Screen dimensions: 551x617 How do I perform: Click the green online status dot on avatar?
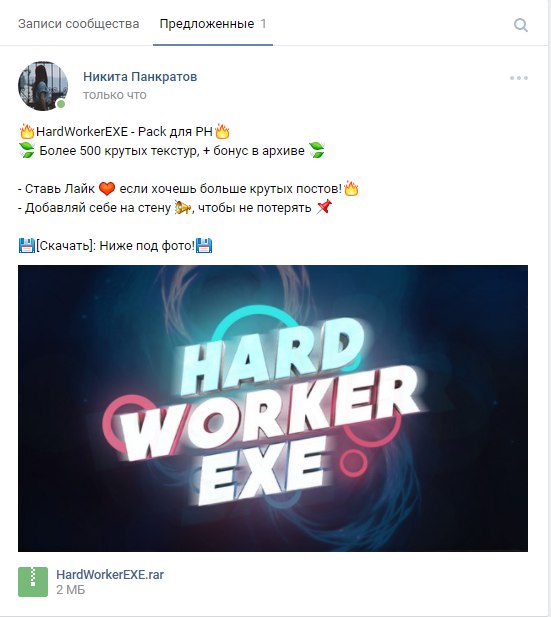[61, 104]
